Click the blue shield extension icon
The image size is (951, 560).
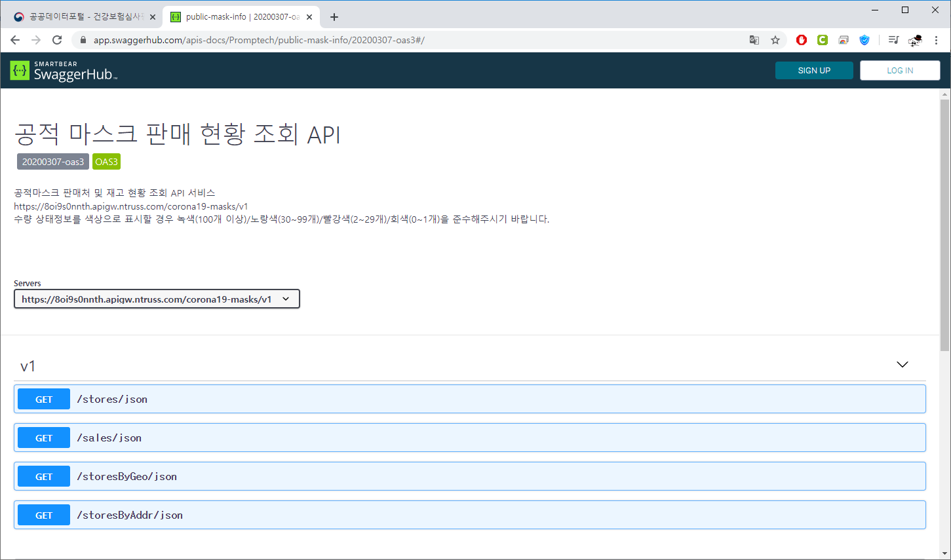coord(864,40)
